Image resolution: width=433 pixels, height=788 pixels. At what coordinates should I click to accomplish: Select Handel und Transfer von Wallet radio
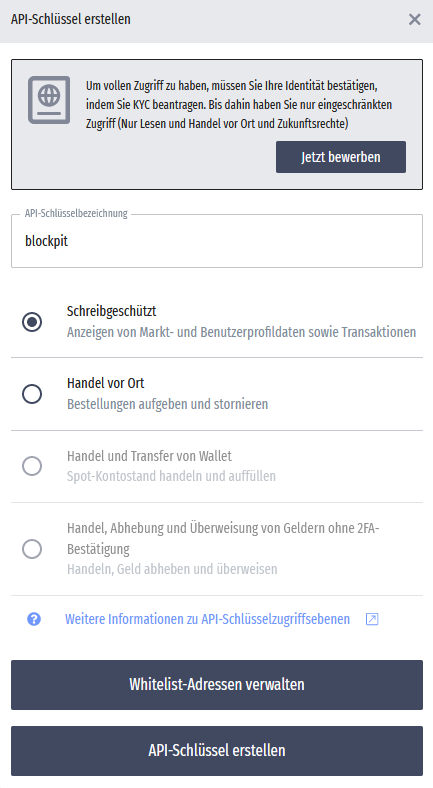tap(32, 466)
